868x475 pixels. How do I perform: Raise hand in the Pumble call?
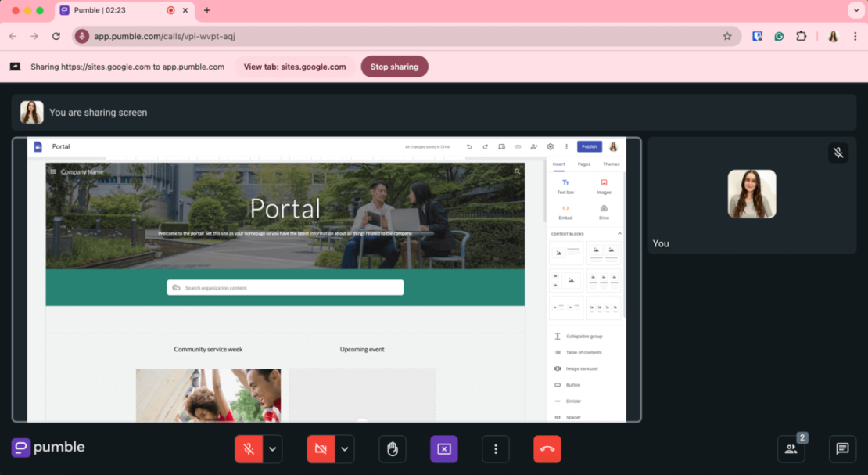coord(392,449)
